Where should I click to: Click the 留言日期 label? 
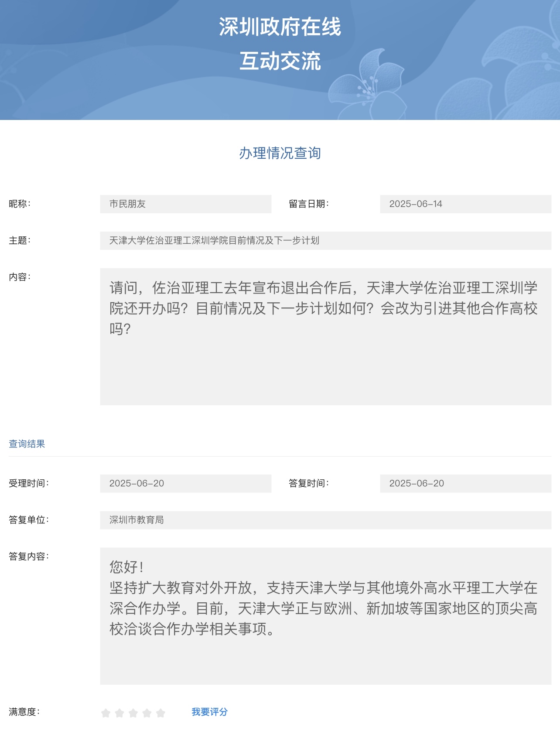coord(309,204)
